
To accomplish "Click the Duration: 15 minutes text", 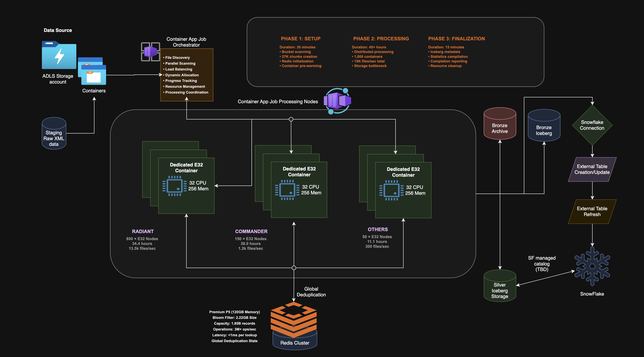I will tap(446, 47).
